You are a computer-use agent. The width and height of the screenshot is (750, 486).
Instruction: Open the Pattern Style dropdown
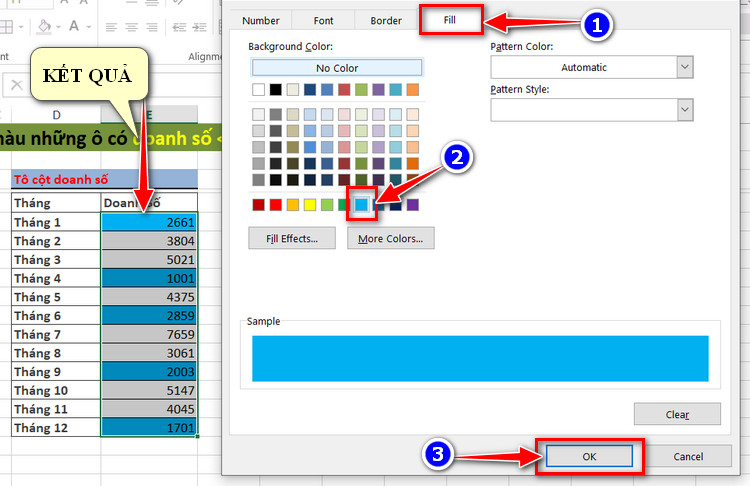pos(685,110)
